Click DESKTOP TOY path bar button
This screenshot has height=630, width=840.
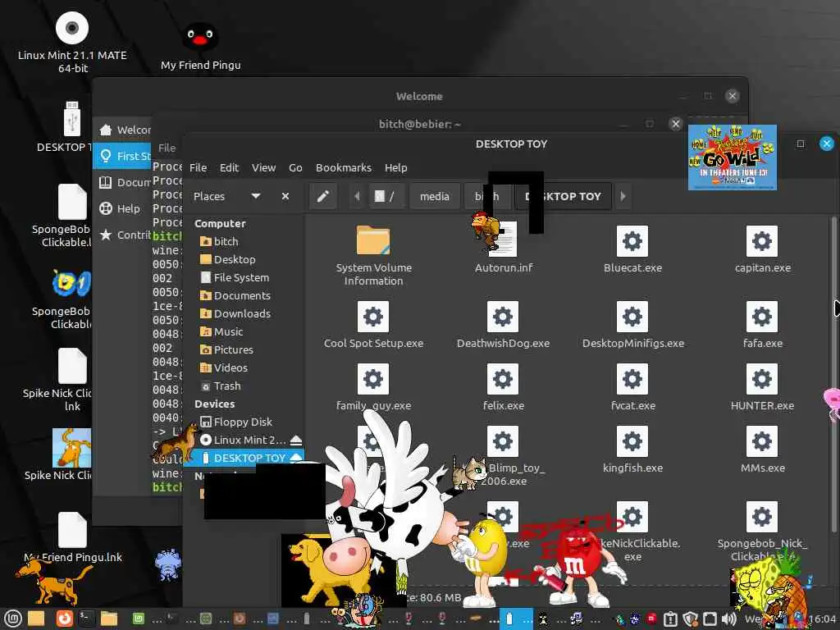pyautogui.click(x=563, y=196)
